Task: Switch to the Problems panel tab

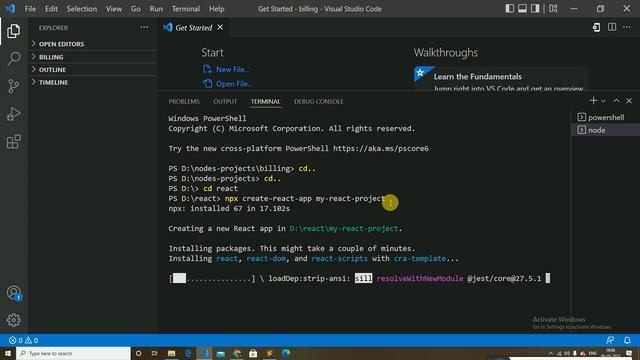Action: click(184, 101)
